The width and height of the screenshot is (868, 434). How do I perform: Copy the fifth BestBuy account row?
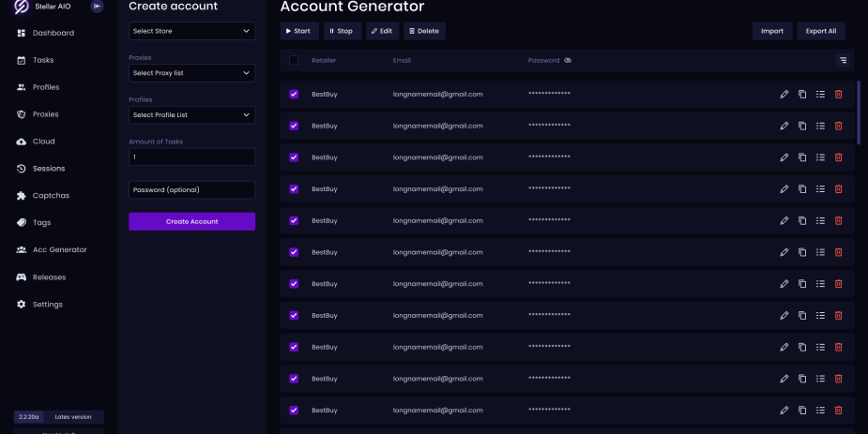[x=802, y=220]
